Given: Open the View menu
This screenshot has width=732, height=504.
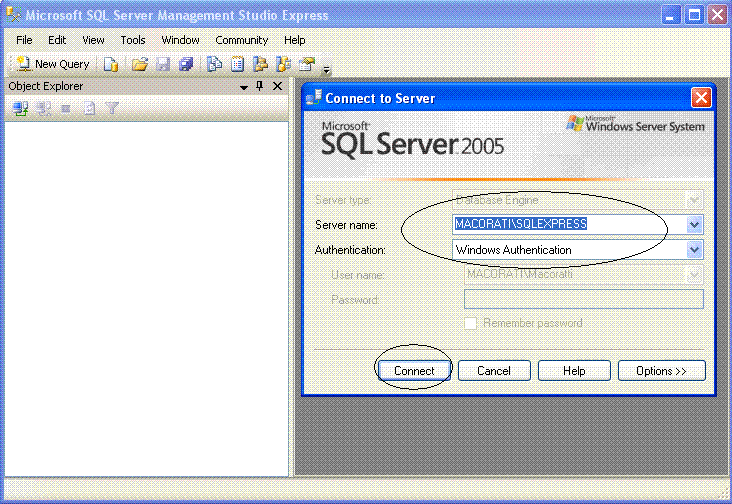Looking at the screenshot, I should coord(93,40).
